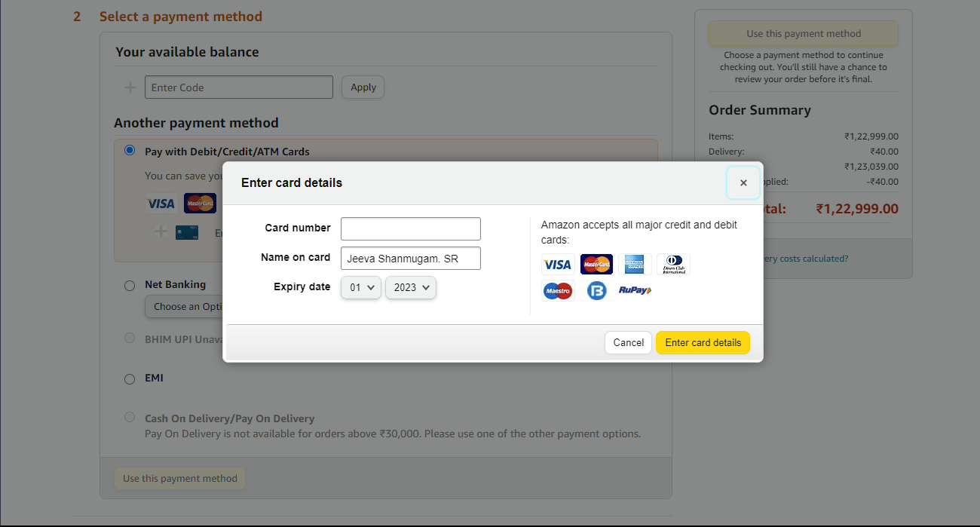Click the Visa logo in the card dialog
The width and height of the screenshot is (980, 527).
coord(558,265)
